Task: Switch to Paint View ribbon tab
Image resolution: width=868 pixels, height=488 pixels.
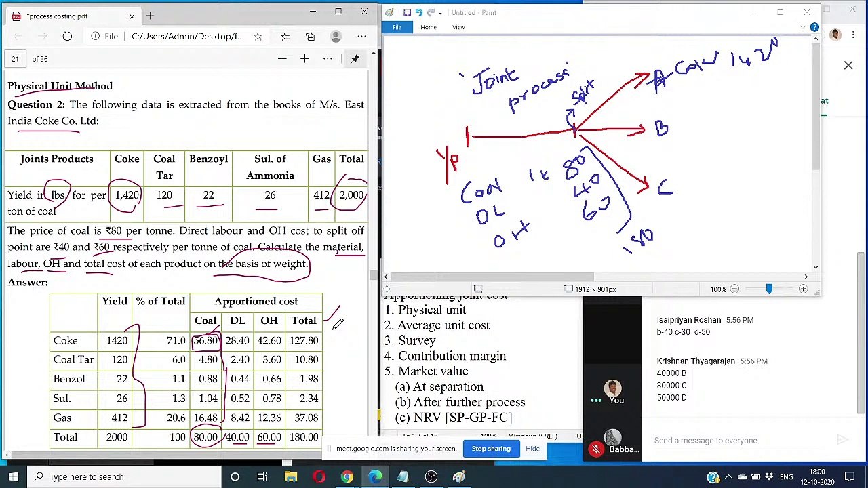Action: click(458, 27)
